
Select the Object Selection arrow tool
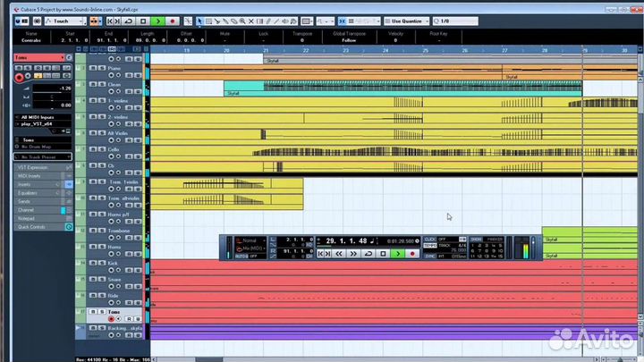click(199, 21)
